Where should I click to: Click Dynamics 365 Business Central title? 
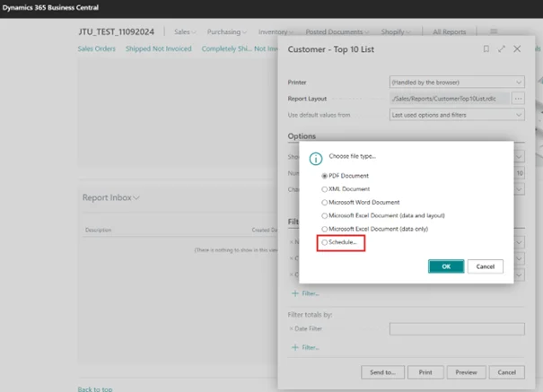[50, 7]
